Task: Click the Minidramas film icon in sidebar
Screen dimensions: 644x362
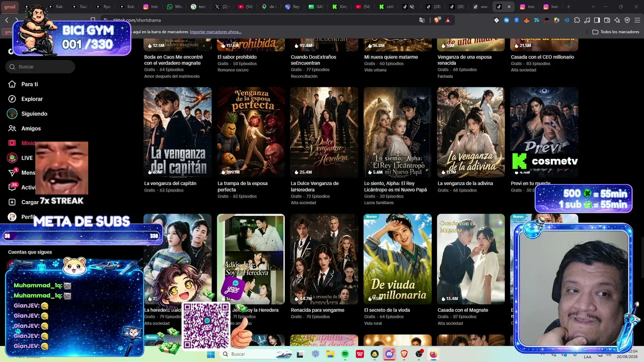Action: pyautogui.click(x=12, y=143)
